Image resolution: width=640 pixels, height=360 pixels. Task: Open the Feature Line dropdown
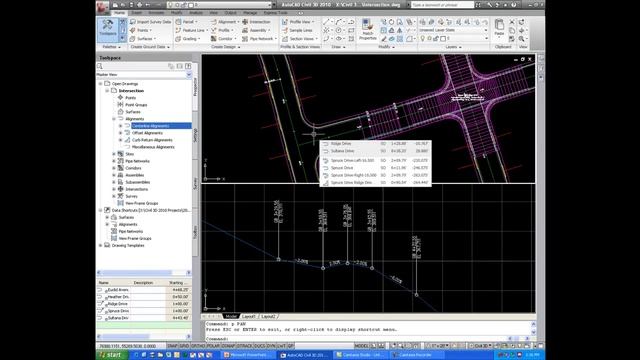click(x=191, y=30)
